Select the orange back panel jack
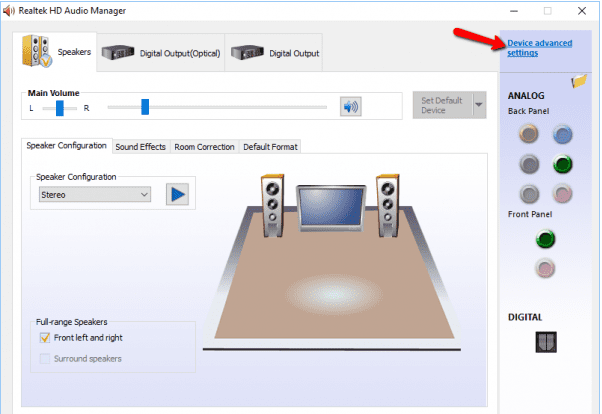602x414 pixels. coord(529,134)
